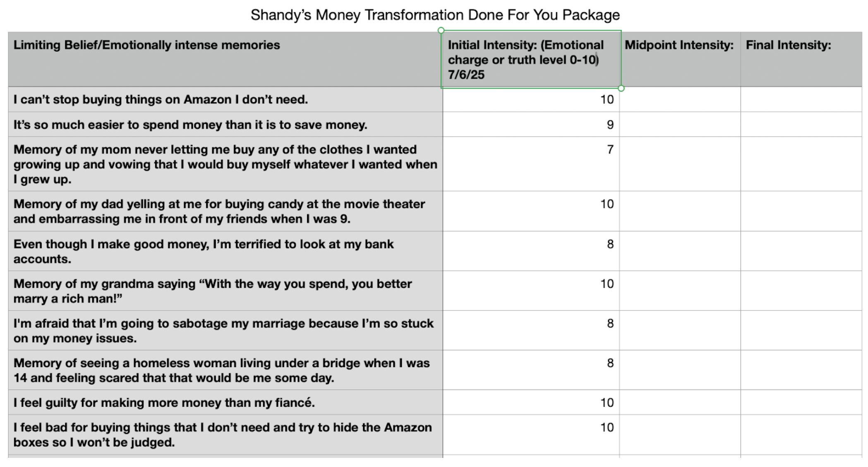
Task: Select the grandma 'marry a rich man' cell
Action: (225, 291)
